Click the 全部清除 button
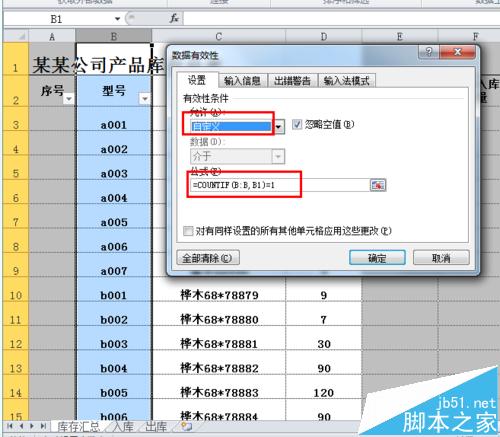Viewport: 500px width, 437px height. click(208, 258)
